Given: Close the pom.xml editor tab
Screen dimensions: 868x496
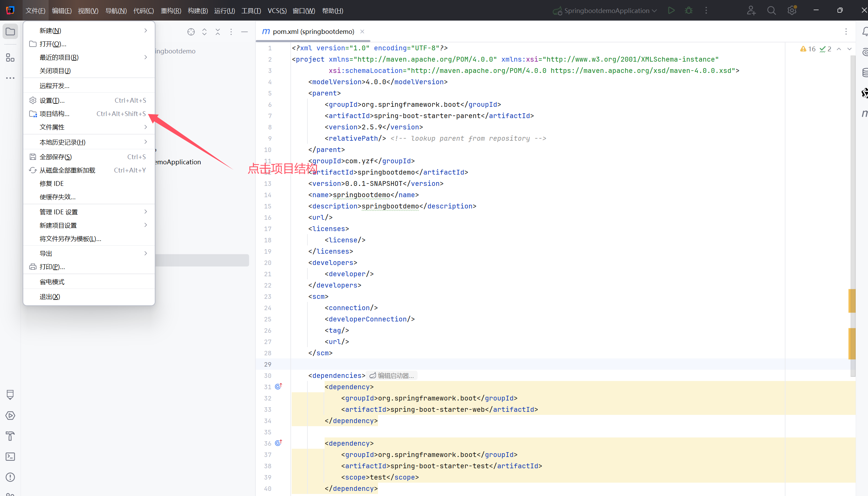Looking at the screenshot, I should coord(362,31).
